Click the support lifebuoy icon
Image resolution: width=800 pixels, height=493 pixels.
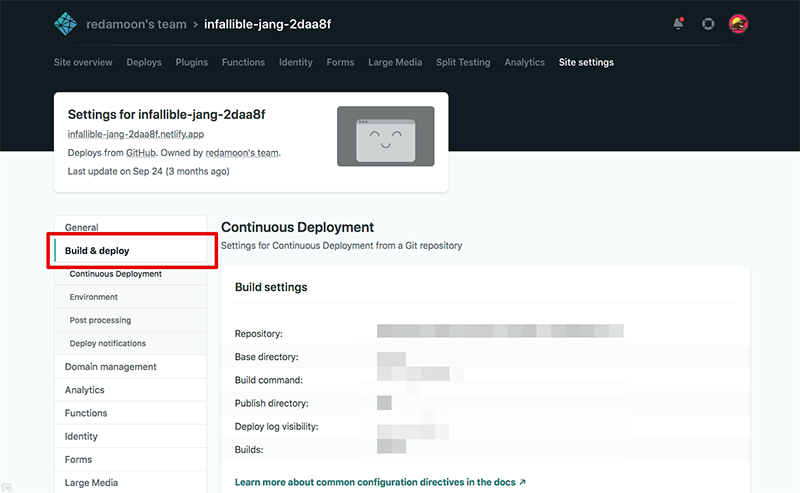click(x=708, y=24)
